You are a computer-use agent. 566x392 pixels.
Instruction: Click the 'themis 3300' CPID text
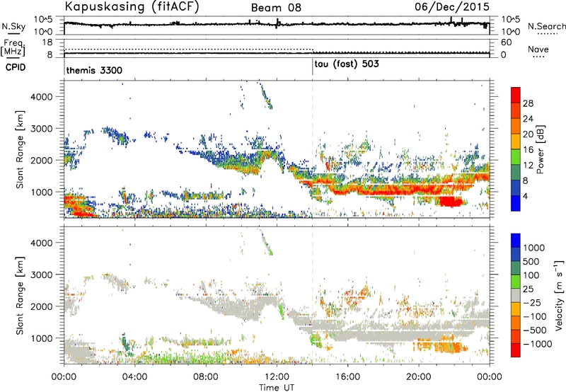[x=94, y=70]
